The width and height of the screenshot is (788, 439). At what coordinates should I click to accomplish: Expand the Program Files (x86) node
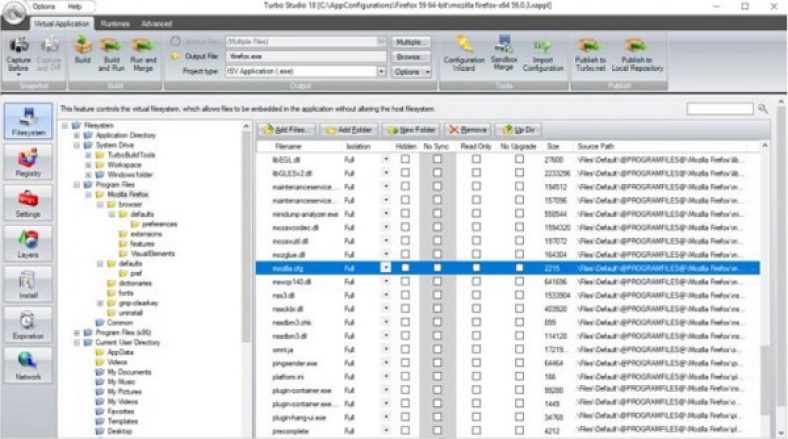(x=77, y=333)
